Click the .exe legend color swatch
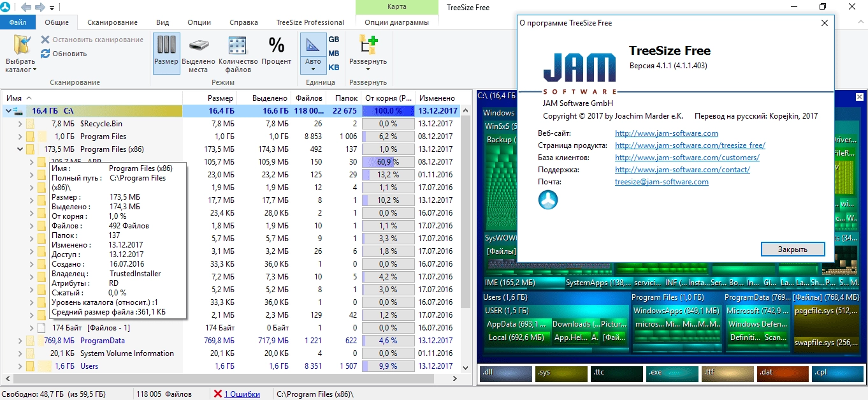This screenshot has height=400, width=868. coord(671,373)
